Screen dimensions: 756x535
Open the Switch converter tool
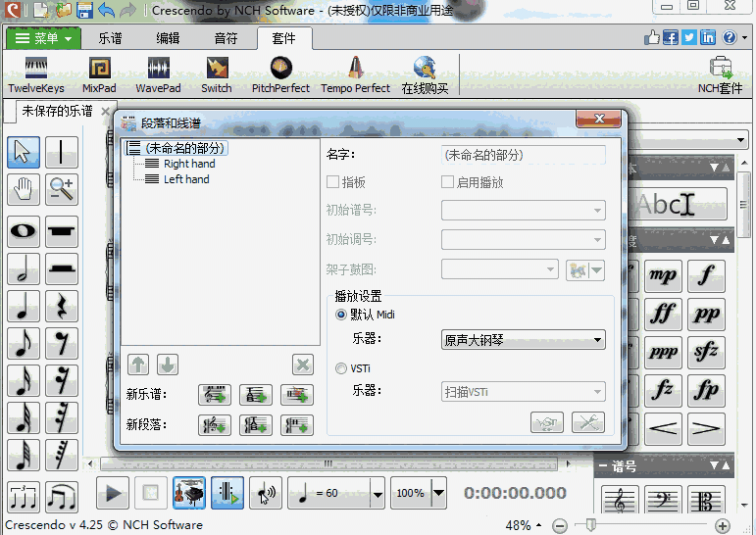pos(217,75)
